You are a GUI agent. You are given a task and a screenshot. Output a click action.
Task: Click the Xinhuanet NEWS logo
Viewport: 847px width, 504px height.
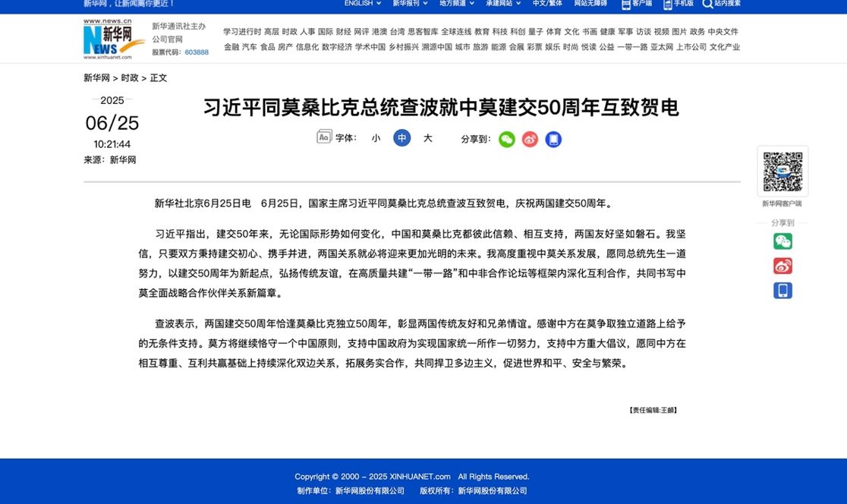click(114, 39)
